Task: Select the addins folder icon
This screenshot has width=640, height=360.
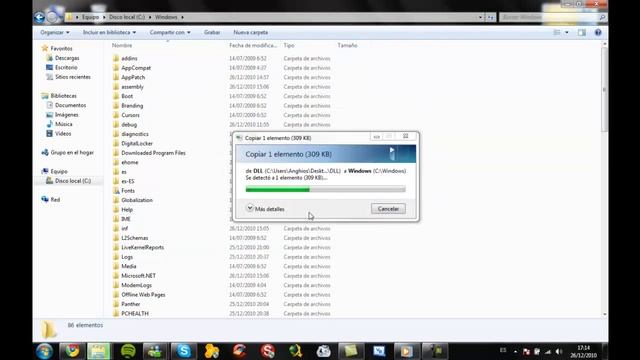Action: (x=116, y=58)
